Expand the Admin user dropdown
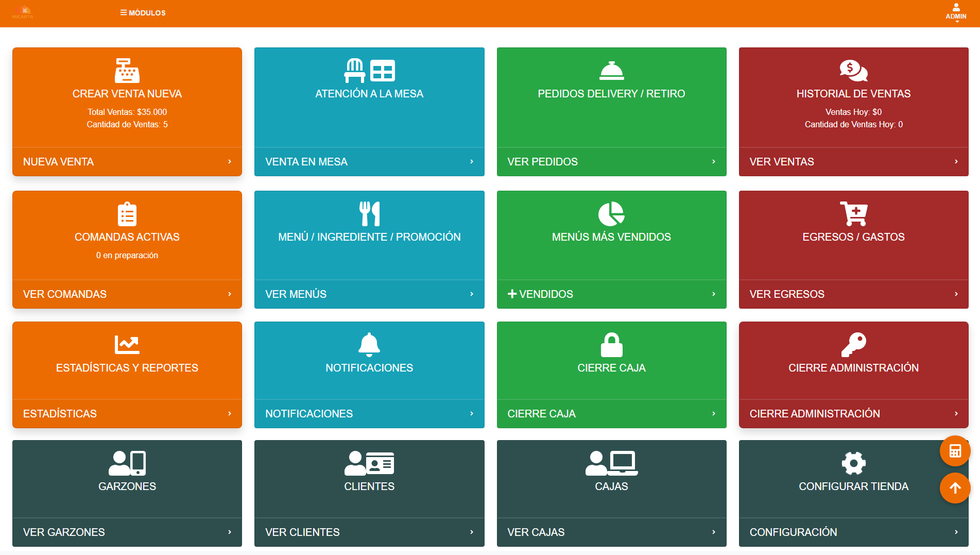 (956, 12)
